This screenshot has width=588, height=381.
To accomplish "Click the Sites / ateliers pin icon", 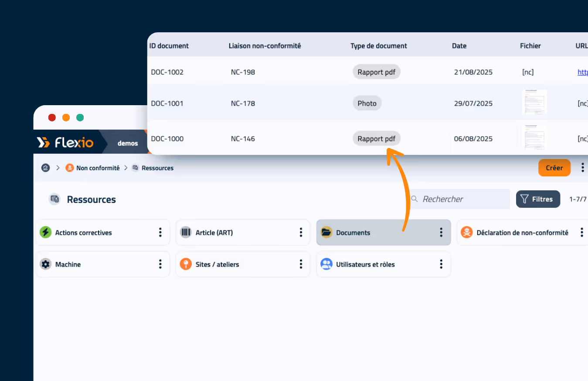I will pyautogui.click(x=186, y=264).
